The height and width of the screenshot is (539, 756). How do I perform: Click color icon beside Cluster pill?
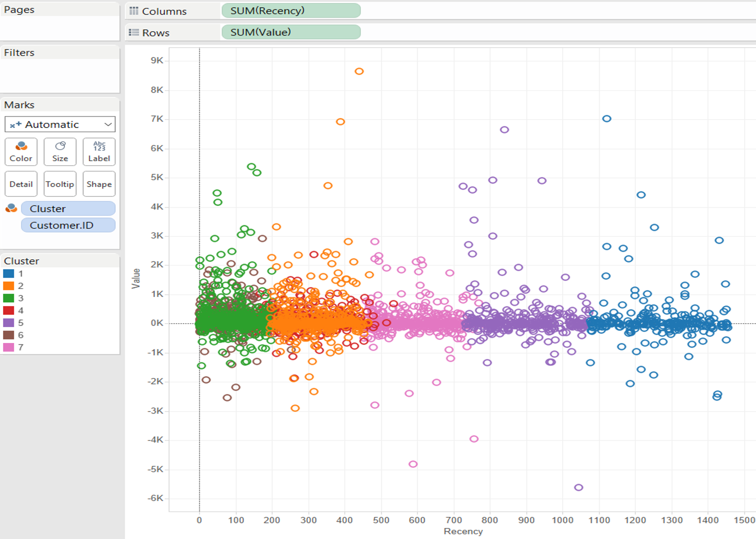[x=11, y=208]
